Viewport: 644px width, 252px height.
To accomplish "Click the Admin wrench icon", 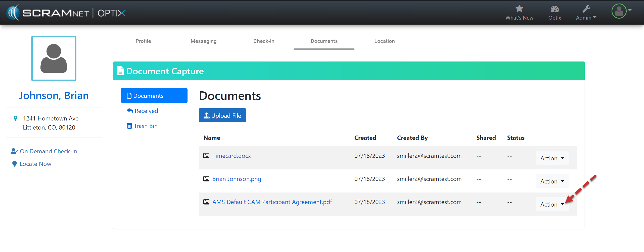I will point(586,9).
